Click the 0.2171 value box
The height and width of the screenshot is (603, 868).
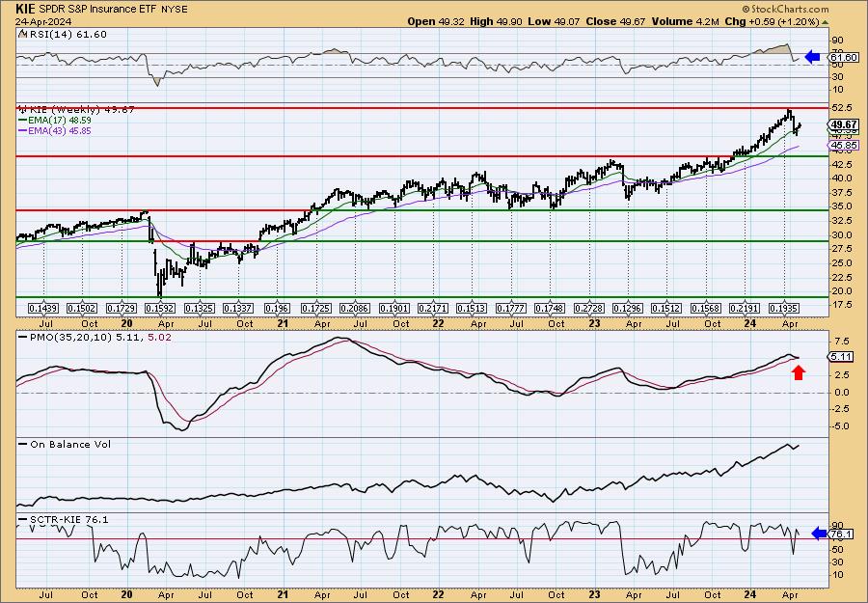[x=433, y=308]
